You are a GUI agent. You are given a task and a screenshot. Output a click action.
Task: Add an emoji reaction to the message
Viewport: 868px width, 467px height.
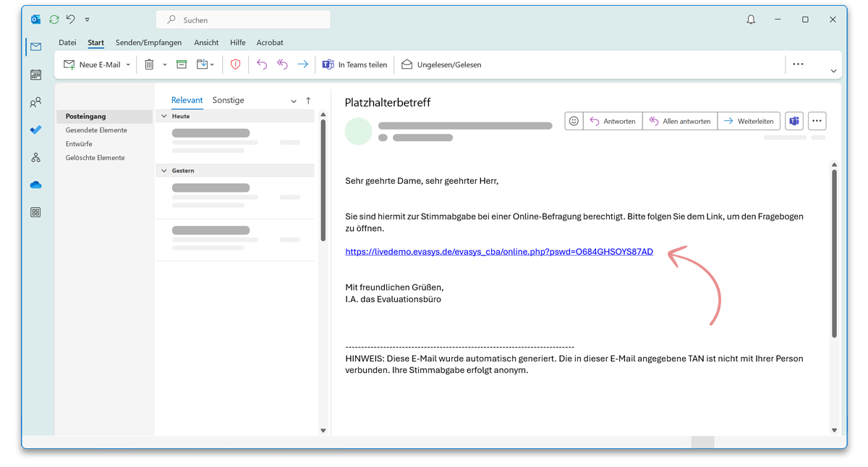pos(574,121)
